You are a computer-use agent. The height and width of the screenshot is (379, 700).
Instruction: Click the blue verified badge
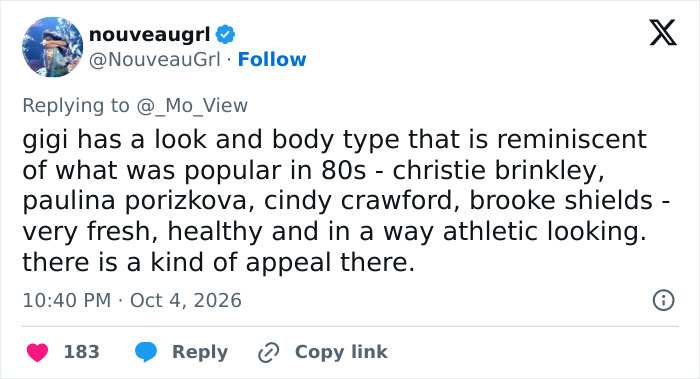225,35
